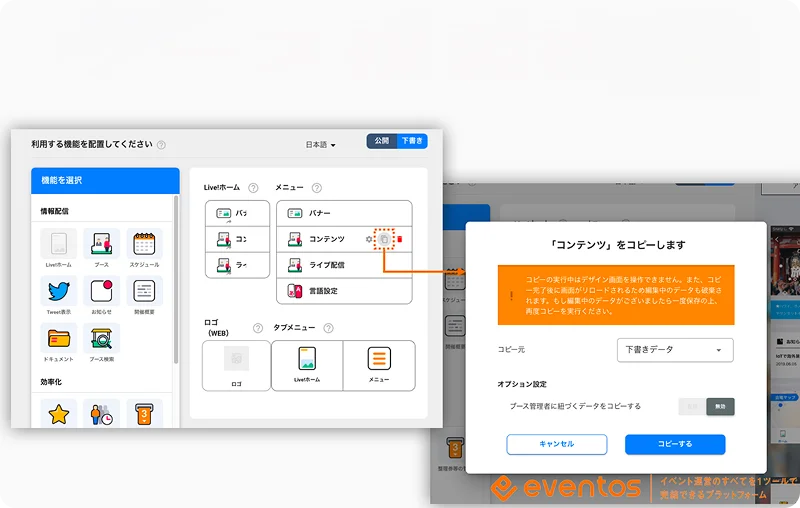Click the キャンセル button
800x508 pixels.
click(x=556, y=445)
